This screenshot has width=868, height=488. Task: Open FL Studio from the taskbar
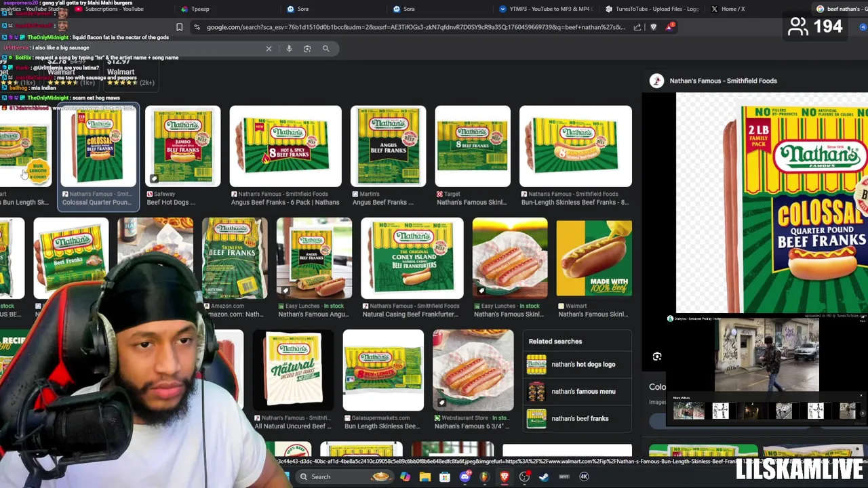pyautogui.click(x=484, y=476)
